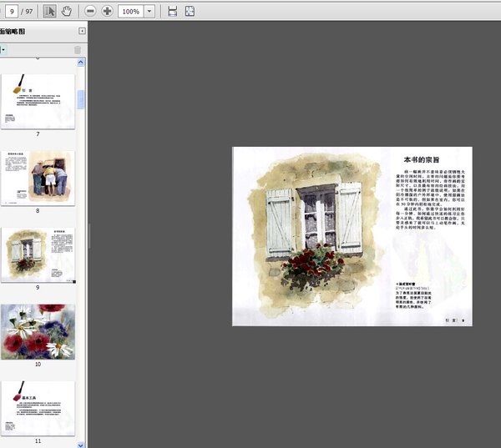Click the page number input field
The width and height of the screenshot is (501, 448).
12,12
